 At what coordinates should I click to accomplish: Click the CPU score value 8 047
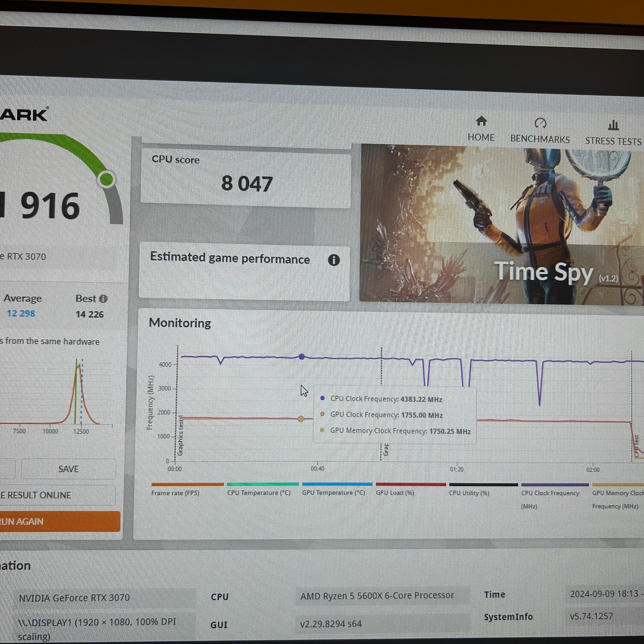pos(247,184)
